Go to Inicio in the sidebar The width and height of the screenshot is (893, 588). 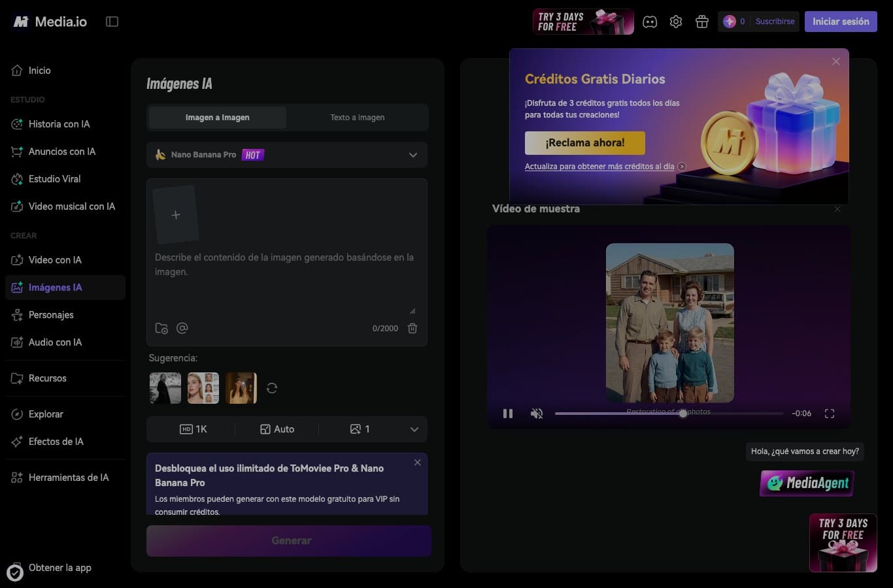65,71
